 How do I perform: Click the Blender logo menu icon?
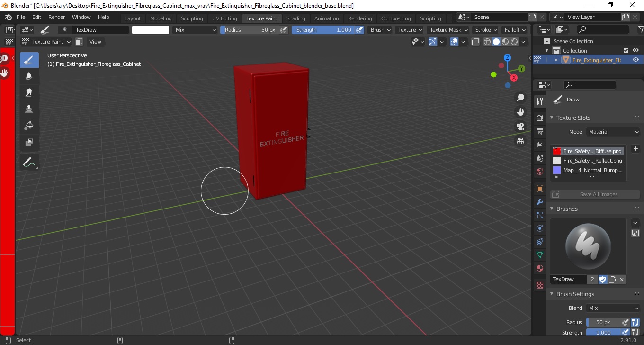pyautogui.click(x=9, y=17)
